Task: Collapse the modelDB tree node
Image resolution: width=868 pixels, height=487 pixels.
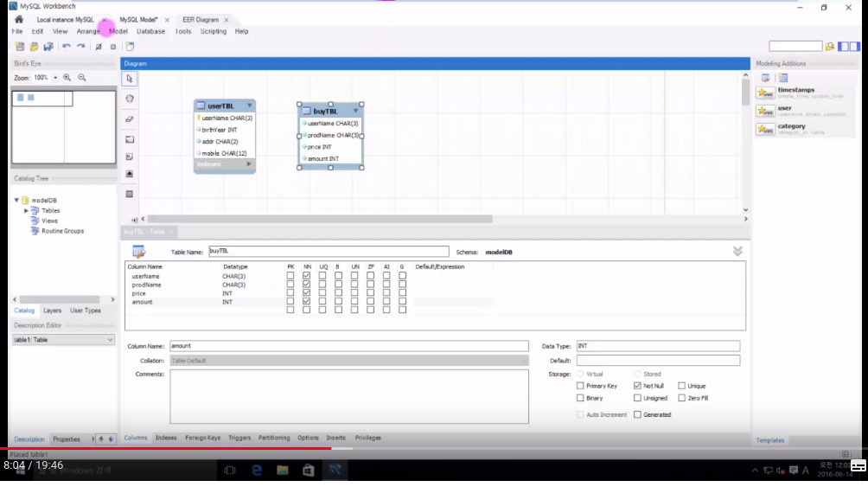Action: (x=16, y=200)
